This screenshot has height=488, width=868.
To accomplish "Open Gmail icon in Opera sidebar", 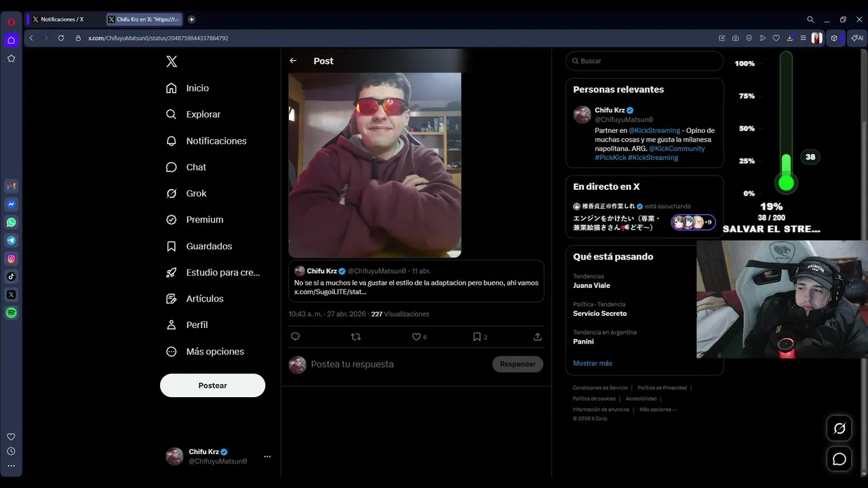I will [11, 186].
